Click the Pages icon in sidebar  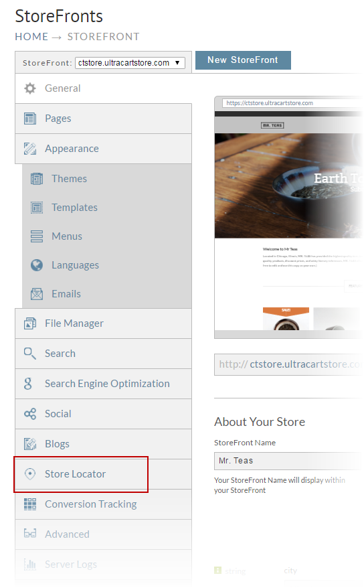pos(30,119)
